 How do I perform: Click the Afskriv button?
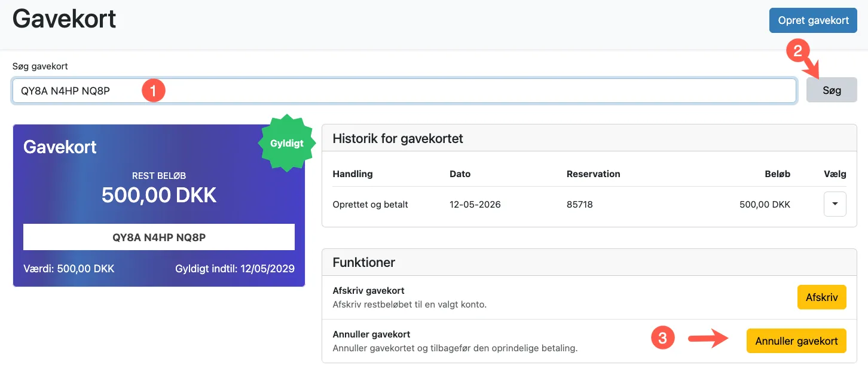click(821, 297)
